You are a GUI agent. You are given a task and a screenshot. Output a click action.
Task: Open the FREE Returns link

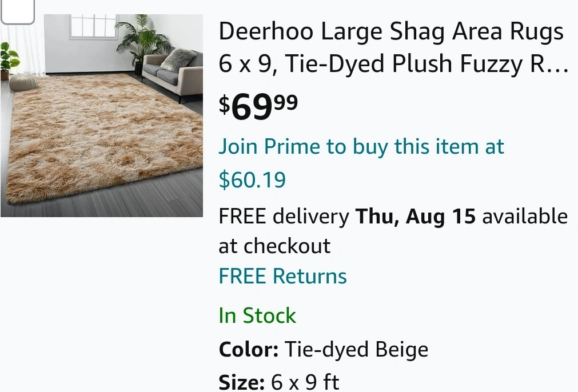click(x=282, y=277)
